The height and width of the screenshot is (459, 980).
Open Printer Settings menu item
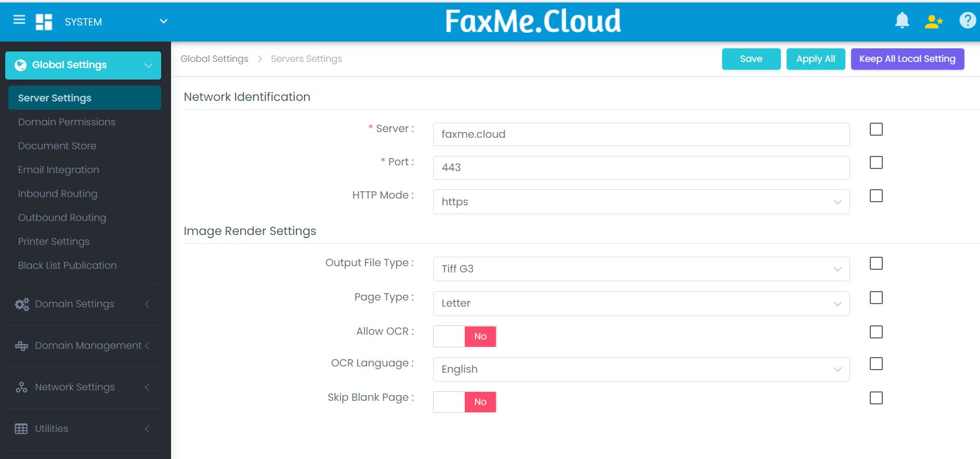point(54,241)
